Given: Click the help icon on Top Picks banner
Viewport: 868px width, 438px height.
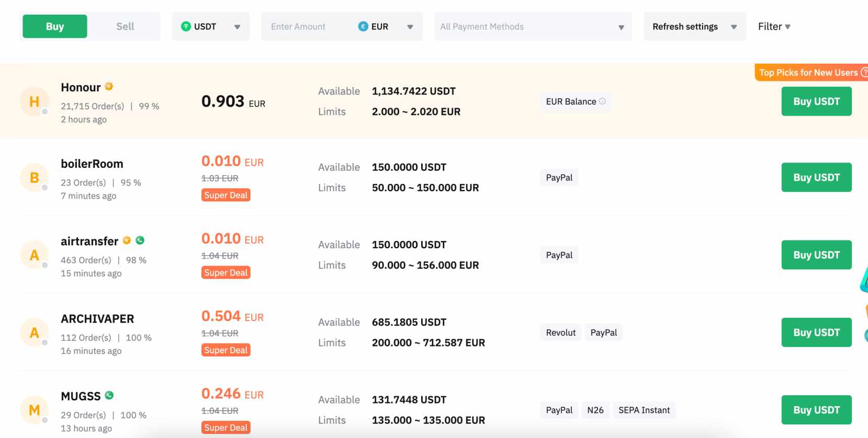Looking at the screenshot, I should point(864,73).
